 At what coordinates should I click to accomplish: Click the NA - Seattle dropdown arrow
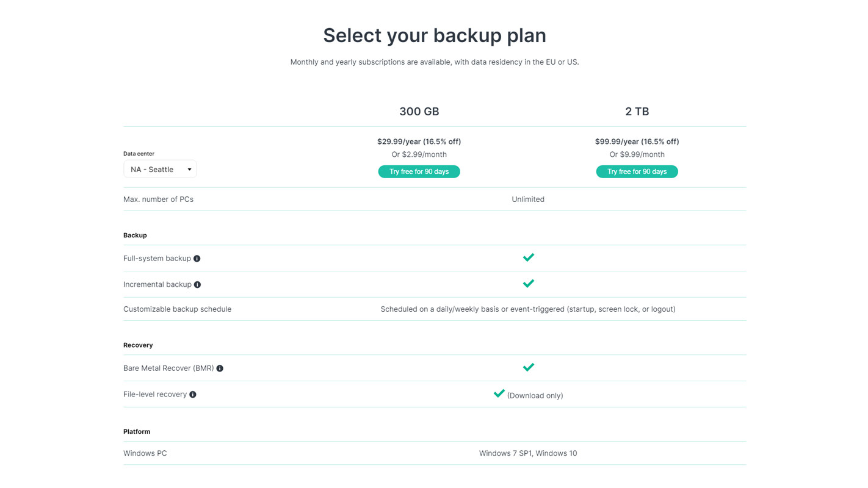(189, 170)
